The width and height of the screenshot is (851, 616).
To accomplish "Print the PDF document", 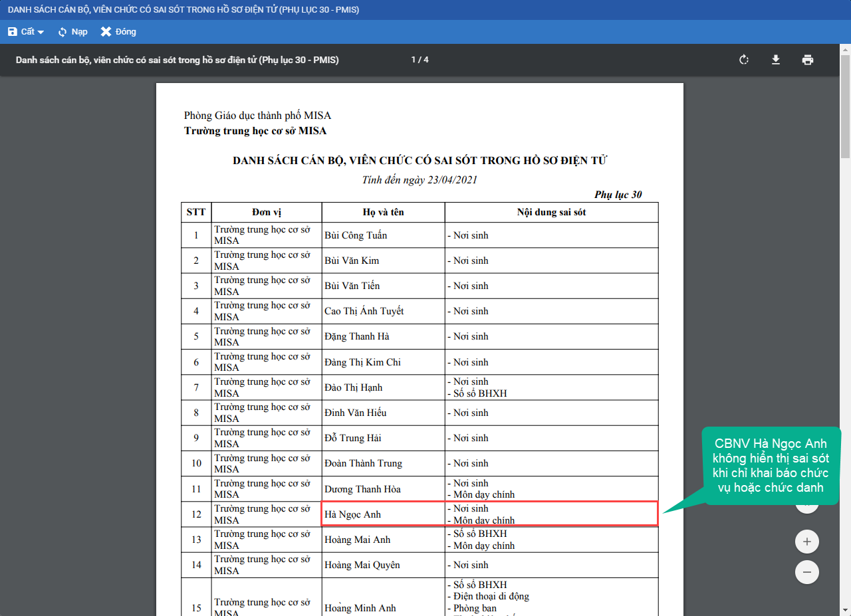I will pyautogui.click(x=807, y=60).
